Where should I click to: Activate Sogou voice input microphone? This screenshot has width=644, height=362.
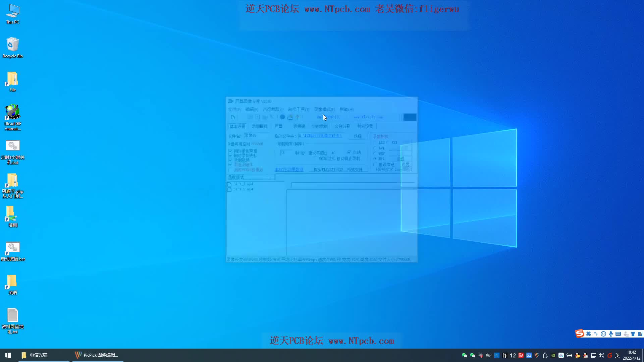click(611, 334)
